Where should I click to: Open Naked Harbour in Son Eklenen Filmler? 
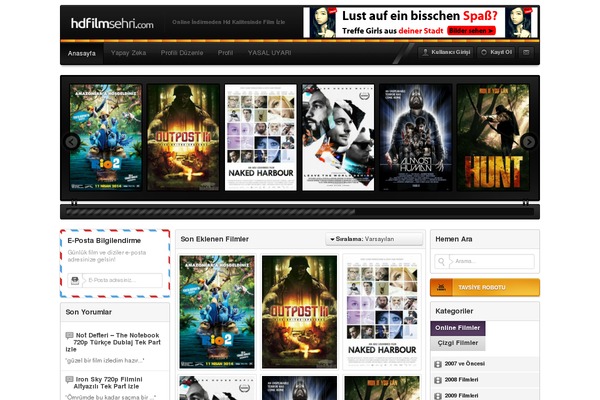click(382, 312)
